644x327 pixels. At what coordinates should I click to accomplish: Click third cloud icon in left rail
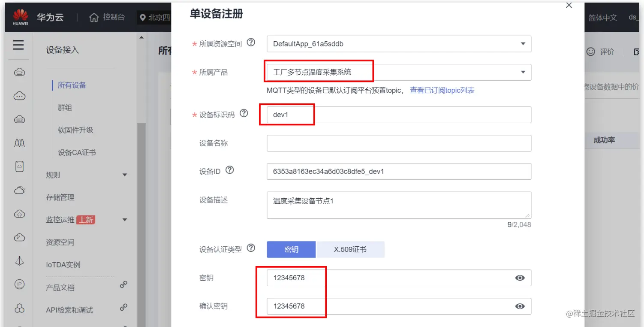click(x=19, y=119)
